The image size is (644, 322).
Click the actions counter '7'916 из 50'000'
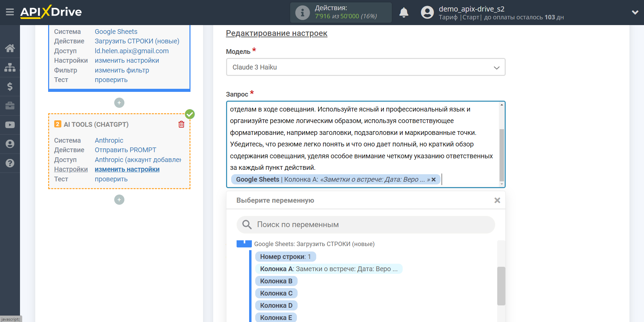(x=346, y=16)
